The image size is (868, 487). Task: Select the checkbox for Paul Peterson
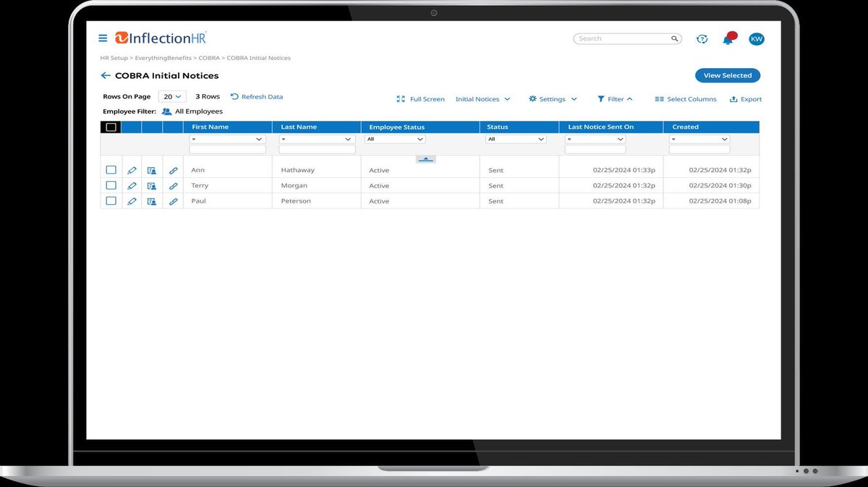pos(111,200)
